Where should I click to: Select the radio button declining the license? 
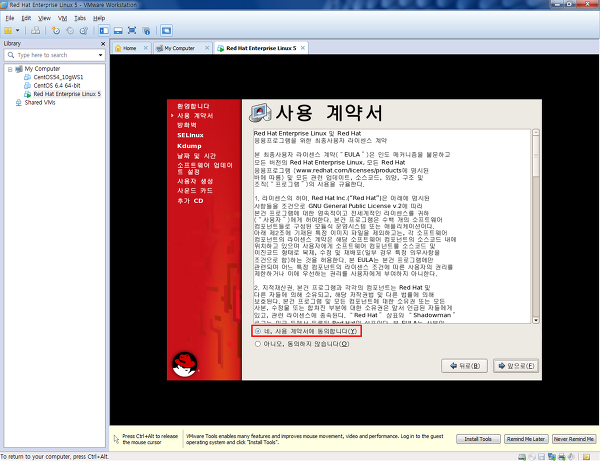[x=258, y=344]
